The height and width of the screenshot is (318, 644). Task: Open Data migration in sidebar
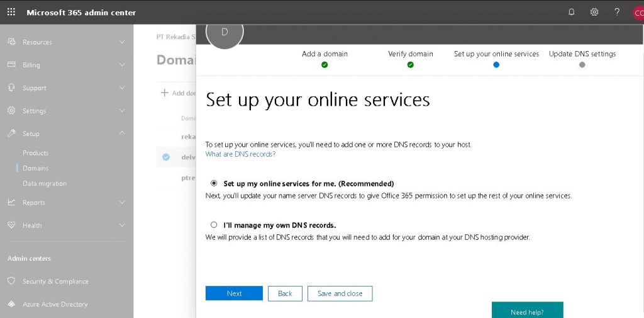(x=45, y=183)
